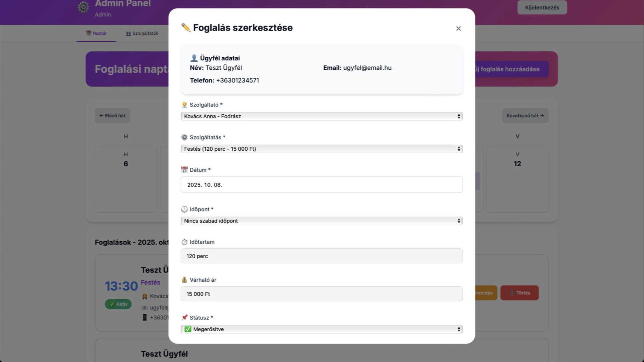Click the calendar icon next to Dátum
Screen dimensions: 644x362
click(184, 170)
